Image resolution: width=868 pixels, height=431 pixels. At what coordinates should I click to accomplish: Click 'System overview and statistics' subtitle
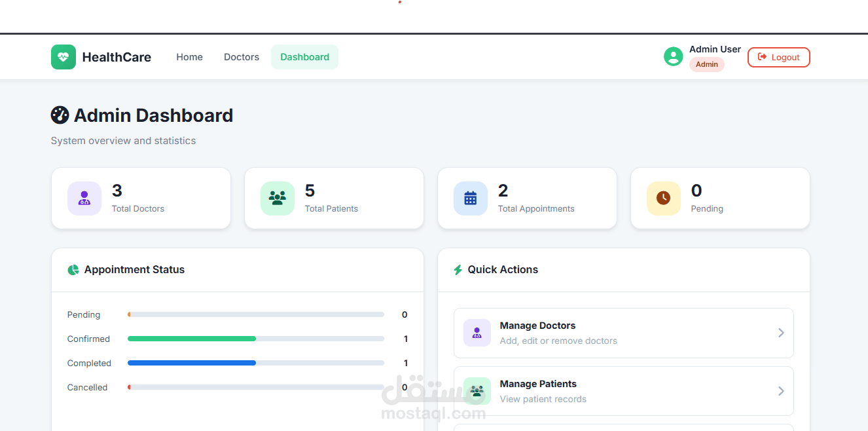123,141
